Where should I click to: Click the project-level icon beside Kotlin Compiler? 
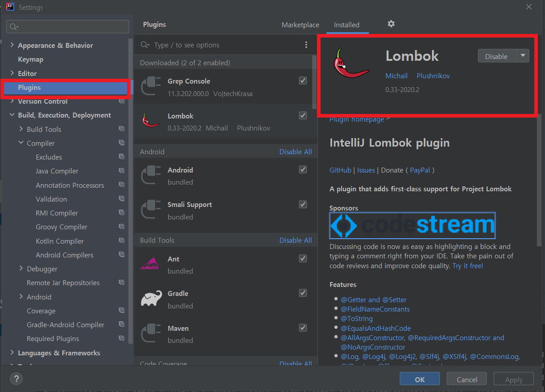pos(122,240)
